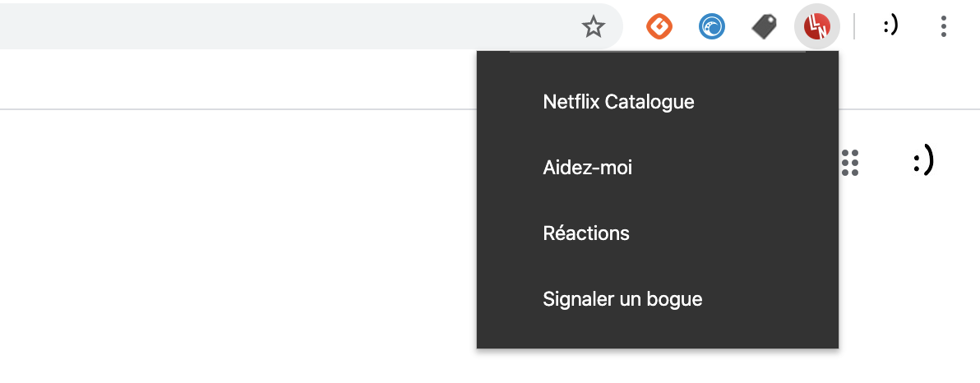Screen dimensions: 980x383
Task: Click the dark price tag extension icon
Action: [x=765, y=27]
